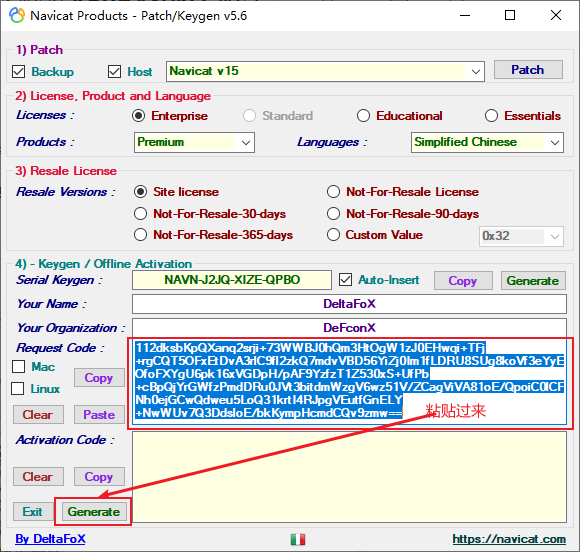Enable the Mac checkbox
Screen dimensions: 580x552
point(18,367)
